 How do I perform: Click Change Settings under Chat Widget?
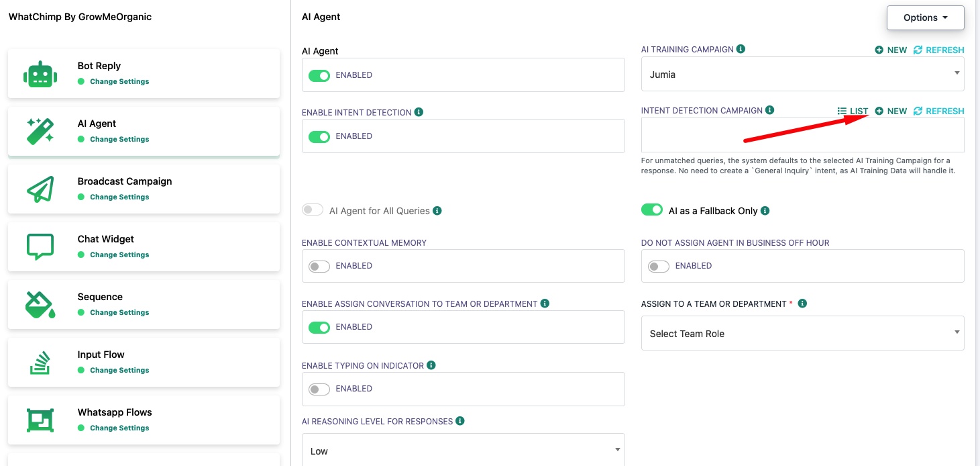point(119,254)
